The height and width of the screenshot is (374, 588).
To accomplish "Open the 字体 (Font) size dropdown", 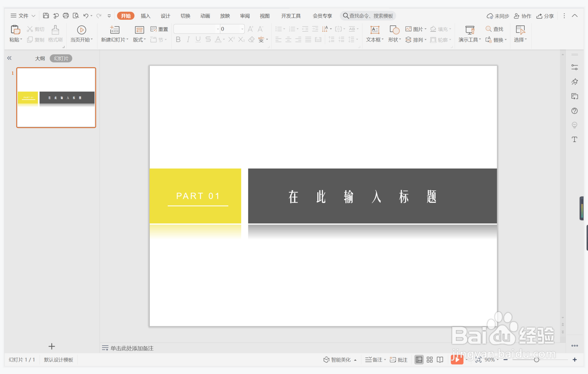I will pyautogui.click(x=239, y=29).
